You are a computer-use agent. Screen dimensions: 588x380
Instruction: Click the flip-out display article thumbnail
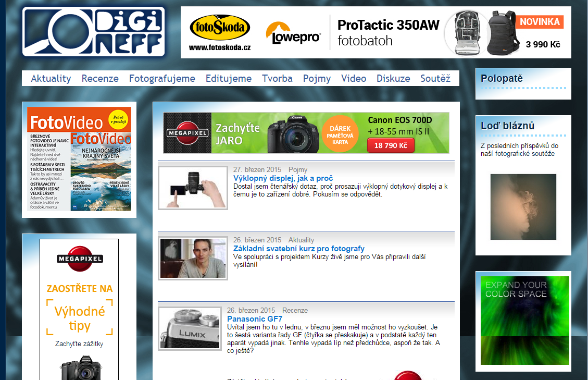pyautogui.click(x=193, y=188)
